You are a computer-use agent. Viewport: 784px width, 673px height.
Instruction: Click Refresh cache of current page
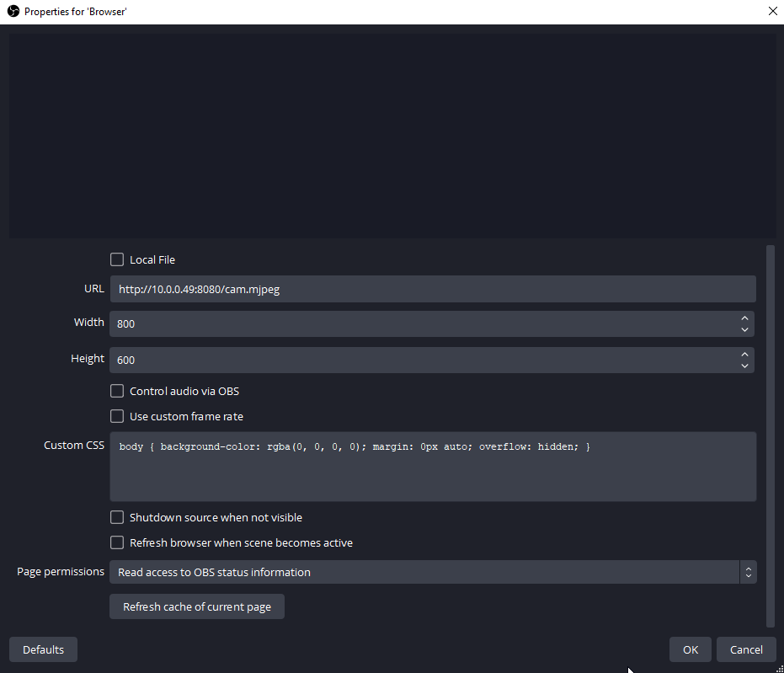click(x=196, y=606)
